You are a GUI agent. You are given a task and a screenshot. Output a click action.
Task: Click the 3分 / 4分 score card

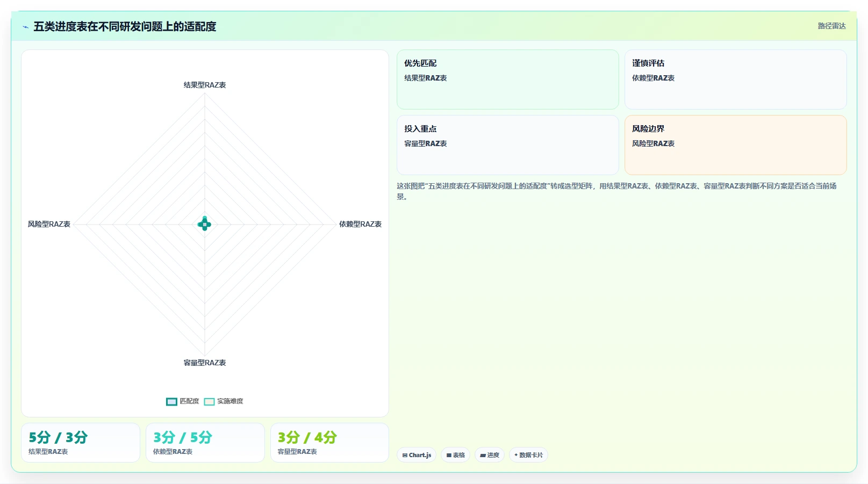point(329,443)
